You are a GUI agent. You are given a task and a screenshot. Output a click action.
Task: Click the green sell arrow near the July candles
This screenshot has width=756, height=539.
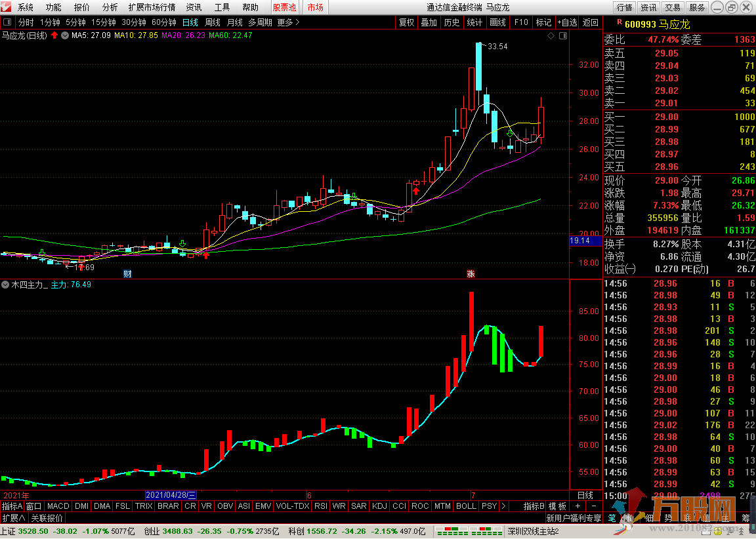point(510,133)
